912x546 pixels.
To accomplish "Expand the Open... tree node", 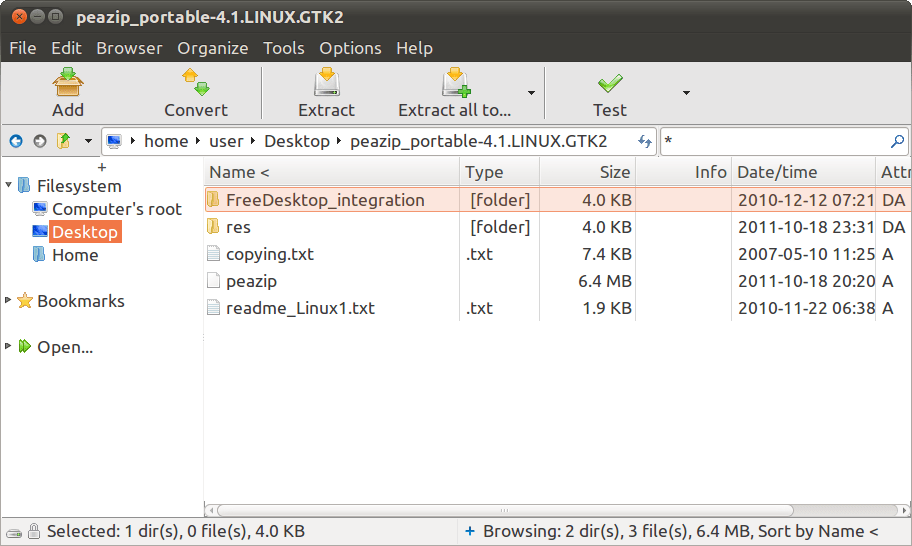I will [x=8, y=346].
